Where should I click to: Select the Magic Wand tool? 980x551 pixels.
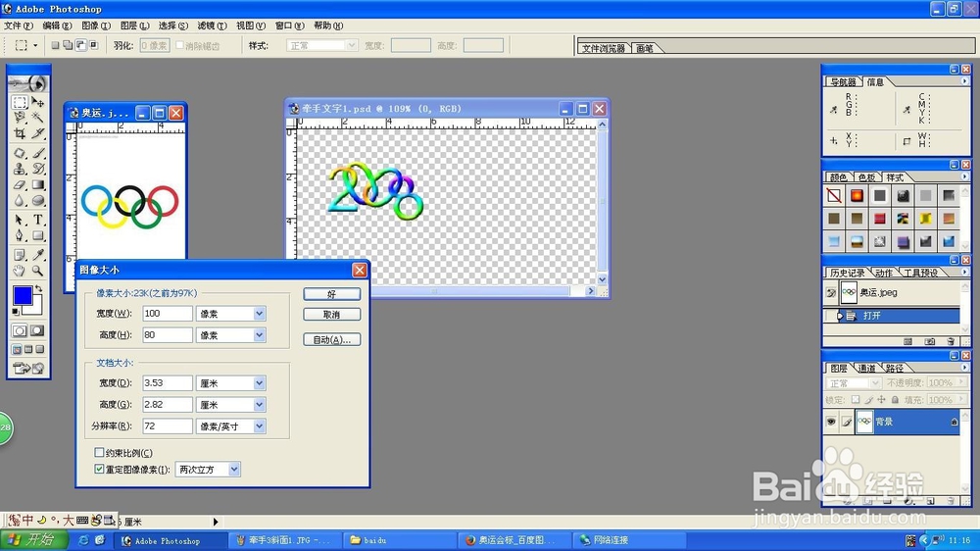coord(38,117)
